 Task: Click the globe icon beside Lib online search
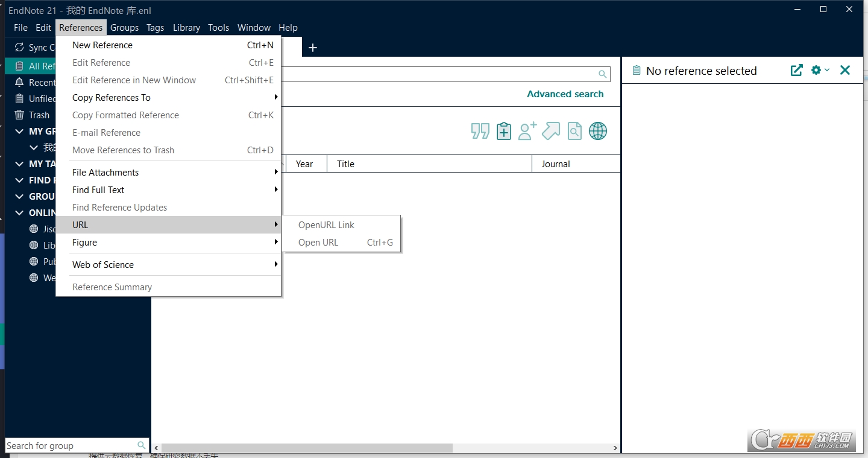(x=34, y=246)
